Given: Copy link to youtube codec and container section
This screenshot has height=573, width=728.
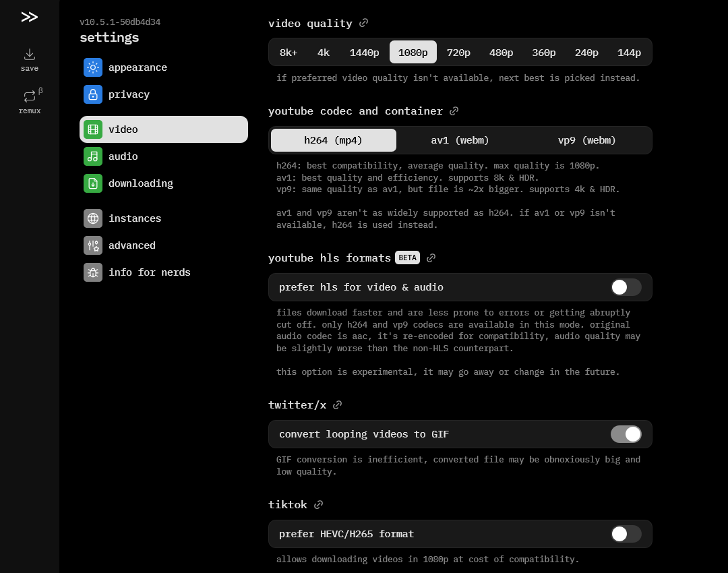Looking at the screenshot, I should click(x=454, y=111).
